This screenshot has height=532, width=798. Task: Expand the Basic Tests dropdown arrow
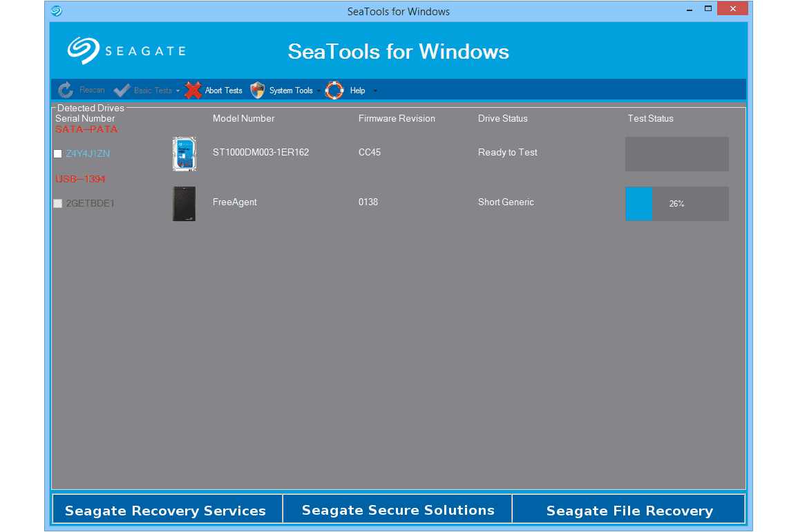coord(178,91)
